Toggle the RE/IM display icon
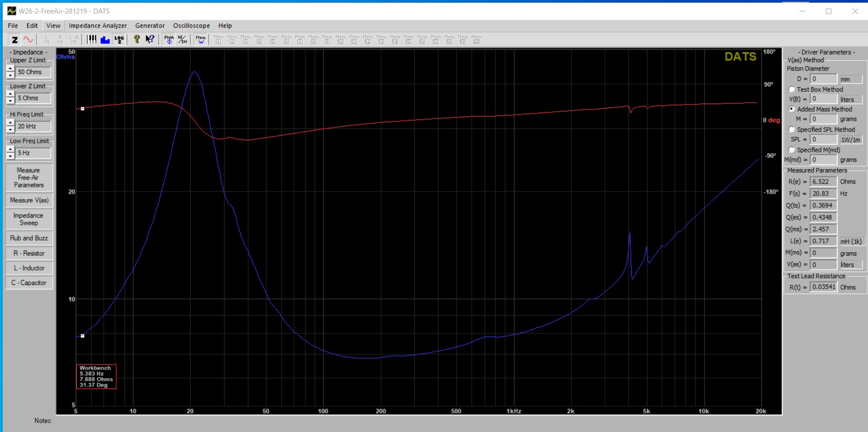This screenshot has height=432, width=868. coord(182,40)
